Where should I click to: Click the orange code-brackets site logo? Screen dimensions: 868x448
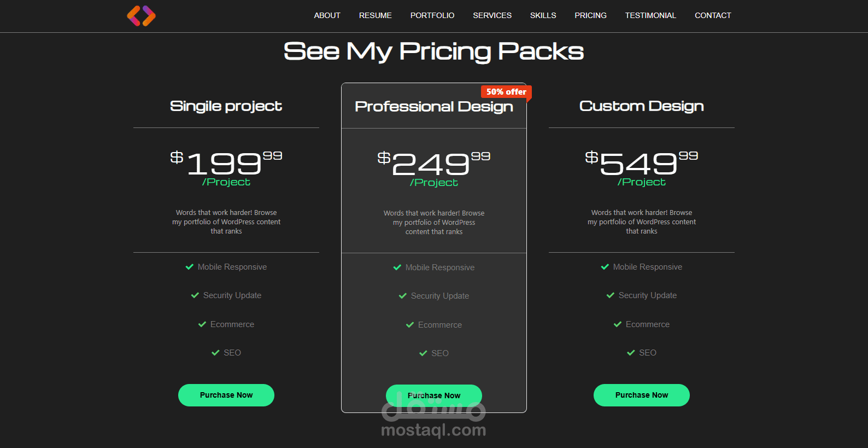coord(141,16)
